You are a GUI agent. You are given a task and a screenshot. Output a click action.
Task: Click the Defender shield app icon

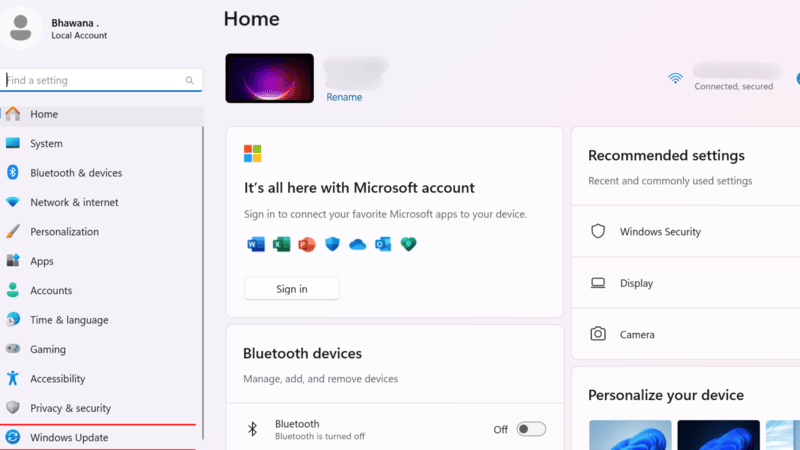[x=332, y=244]
